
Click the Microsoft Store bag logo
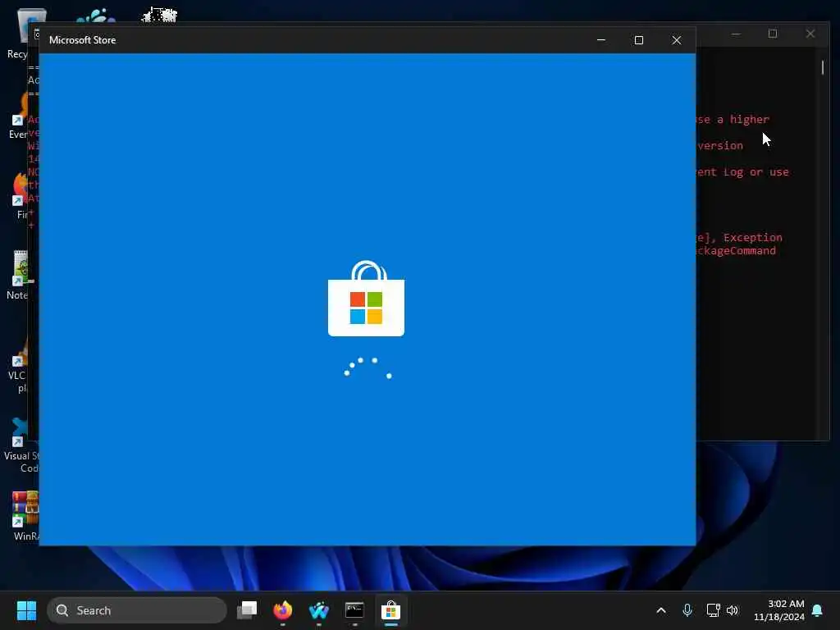tap(367, 299)
